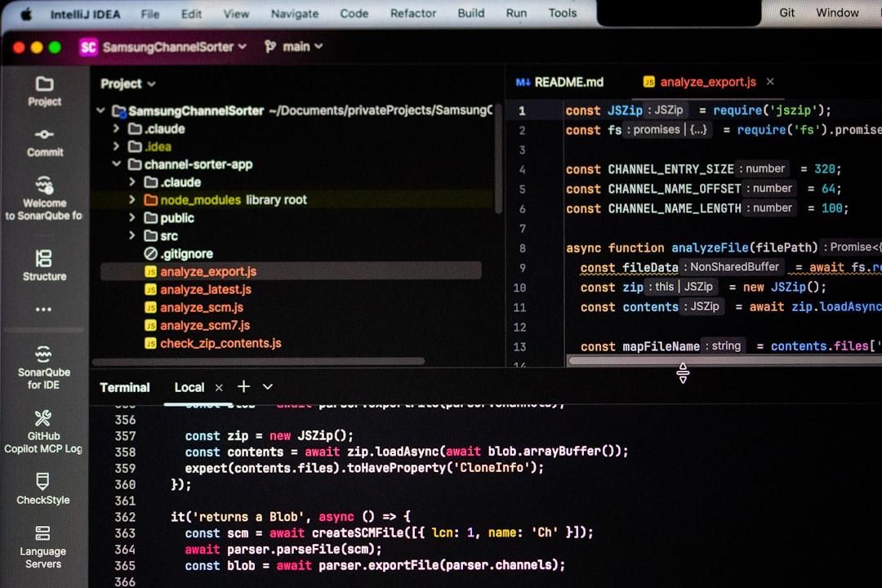Open the Language Servers panel

[x=42, y=546]
